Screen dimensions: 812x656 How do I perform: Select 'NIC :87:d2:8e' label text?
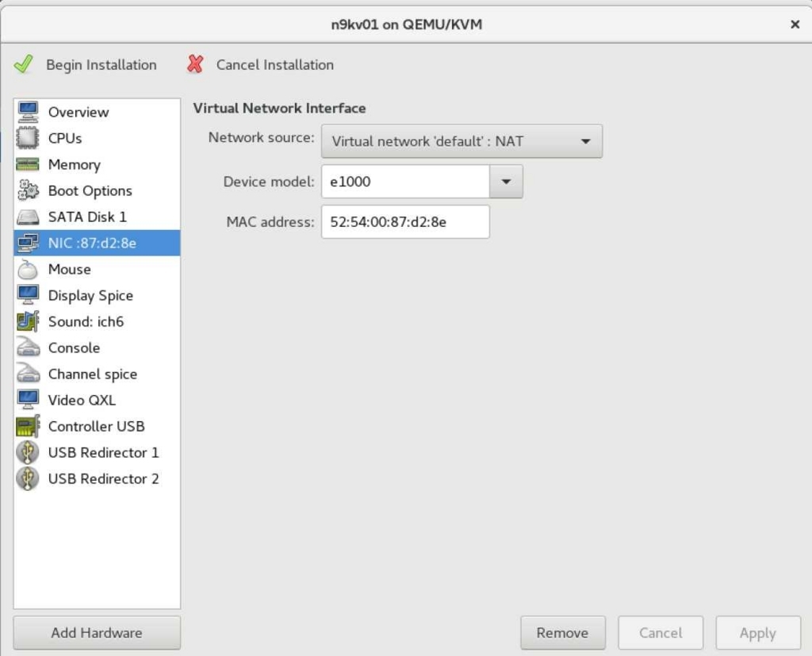point(92,243)
